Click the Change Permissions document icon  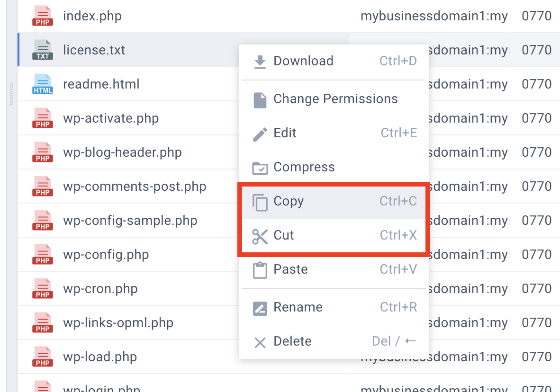pos(260,99)
